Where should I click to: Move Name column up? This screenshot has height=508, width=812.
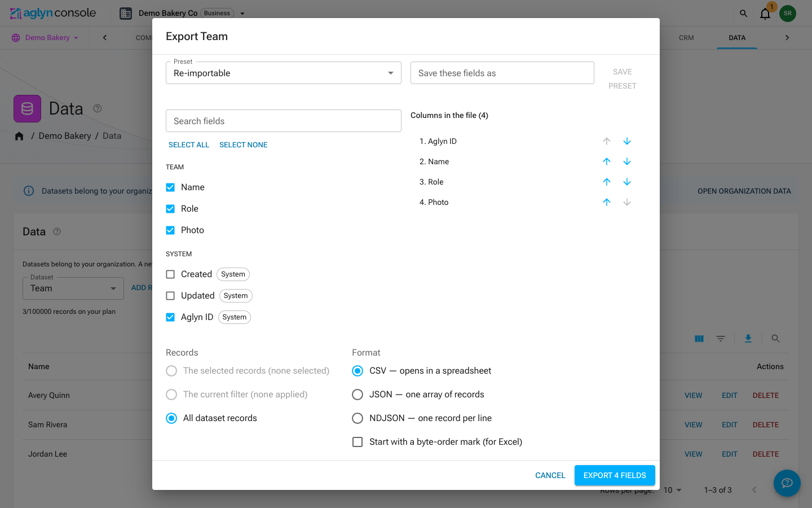coord(606,161)
